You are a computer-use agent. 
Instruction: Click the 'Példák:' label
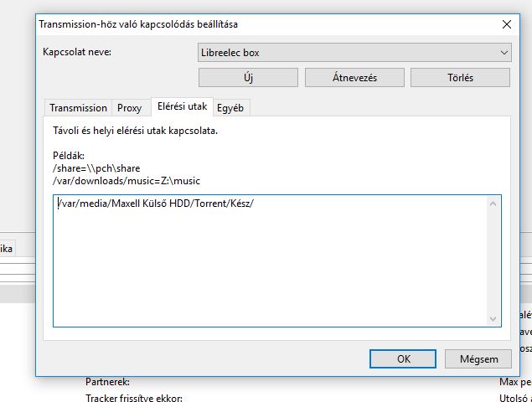click(x=69, y=156)
